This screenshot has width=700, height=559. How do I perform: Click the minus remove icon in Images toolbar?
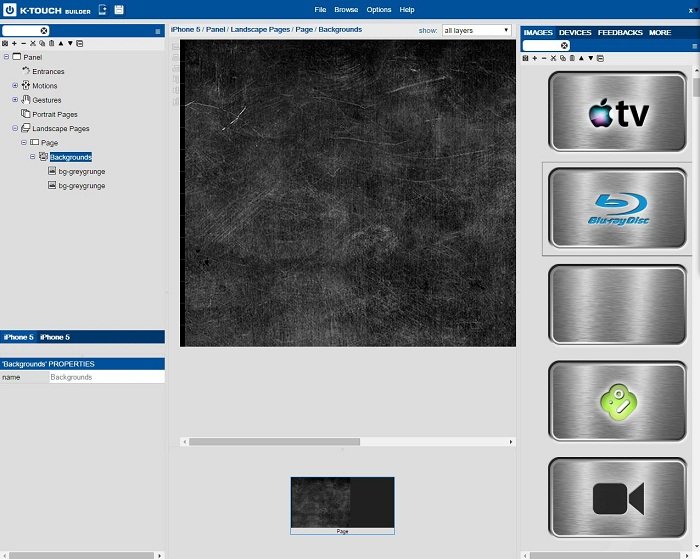pyautogui.click(x=544, y=58)
